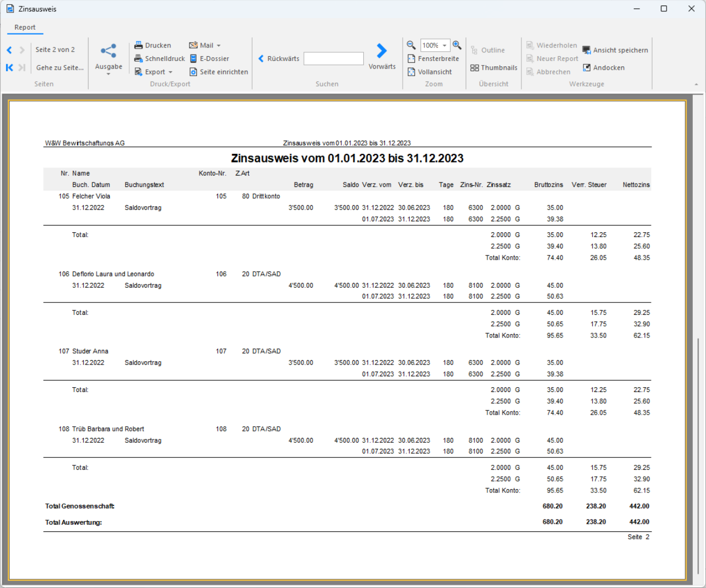
Task: Click the Zinsausweis app icon in title bar
Action: (x=10, y=9)
